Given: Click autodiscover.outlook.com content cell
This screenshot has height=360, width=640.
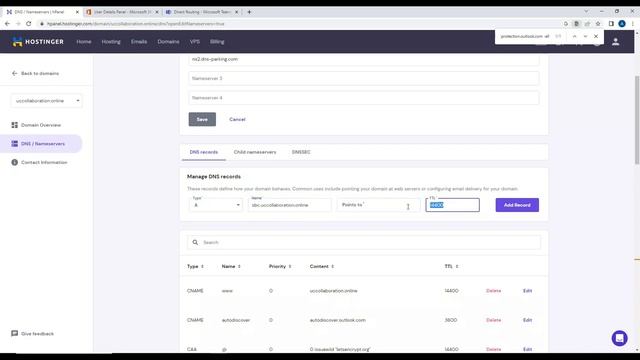Looking at the screenshot, I should pos(338,320).
